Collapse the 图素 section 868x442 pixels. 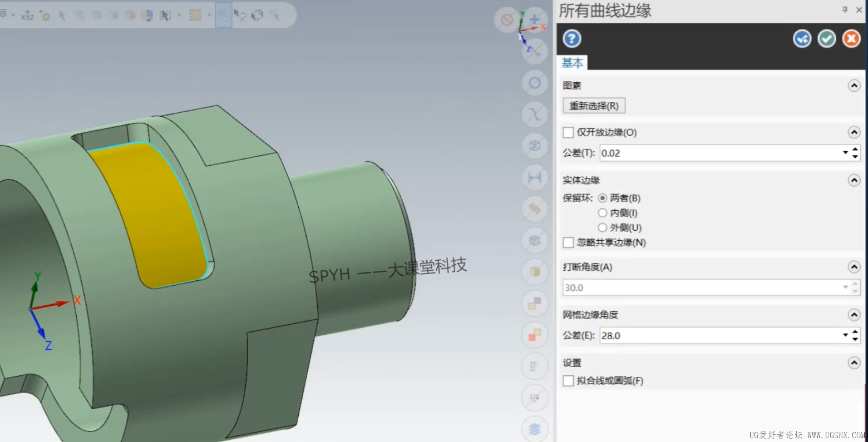tap(854, 85)
